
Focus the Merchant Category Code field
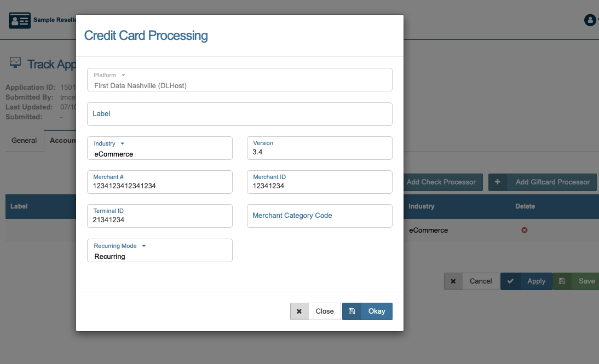319,216
